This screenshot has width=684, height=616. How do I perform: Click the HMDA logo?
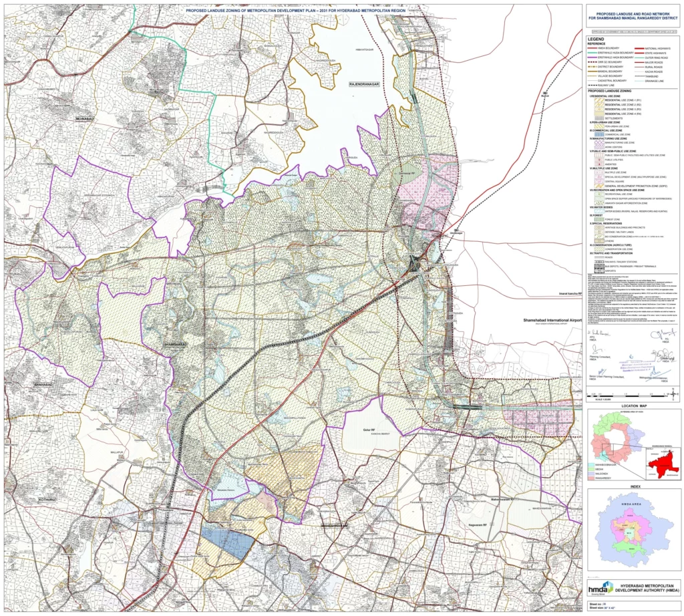600,589
